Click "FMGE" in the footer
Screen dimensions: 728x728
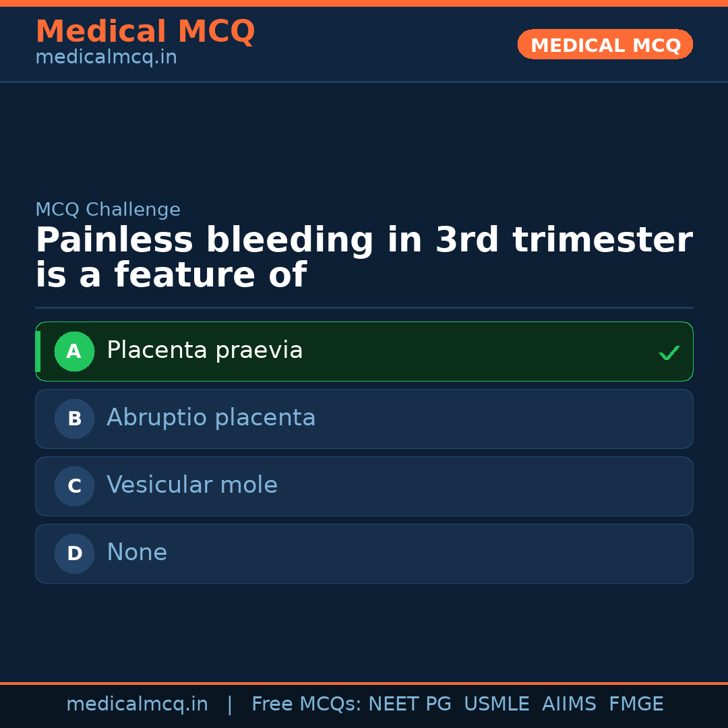(636, 704)
